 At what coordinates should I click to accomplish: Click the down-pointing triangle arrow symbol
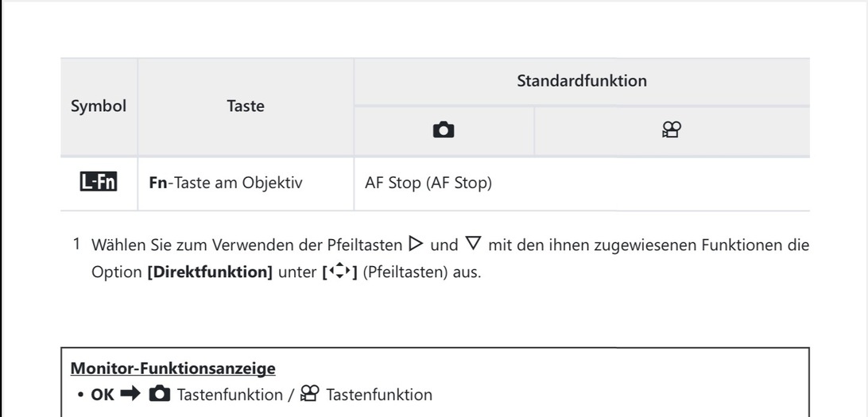click(474, 245)
